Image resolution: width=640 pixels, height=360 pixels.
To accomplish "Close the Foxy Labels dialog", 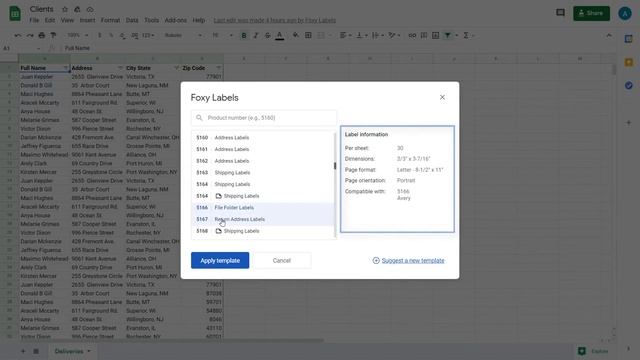I will pyautogui.click(x=442, y=97).
